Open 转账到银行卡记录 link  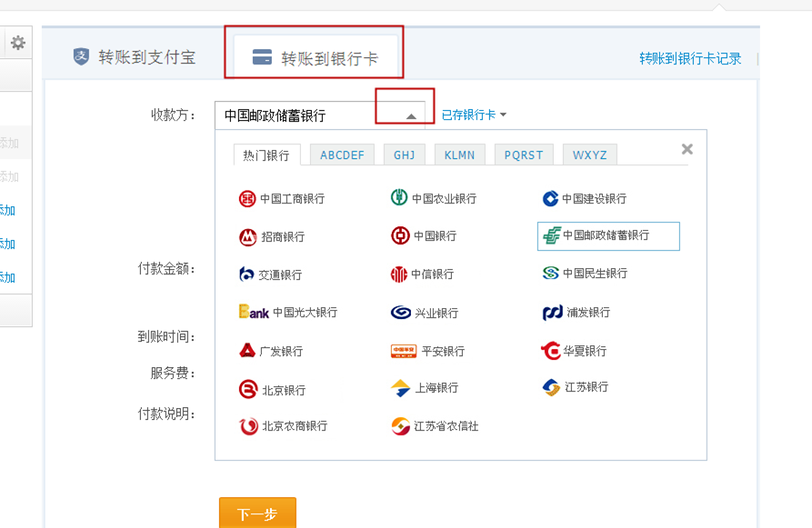pyautogui.click(x=690, y=58)
